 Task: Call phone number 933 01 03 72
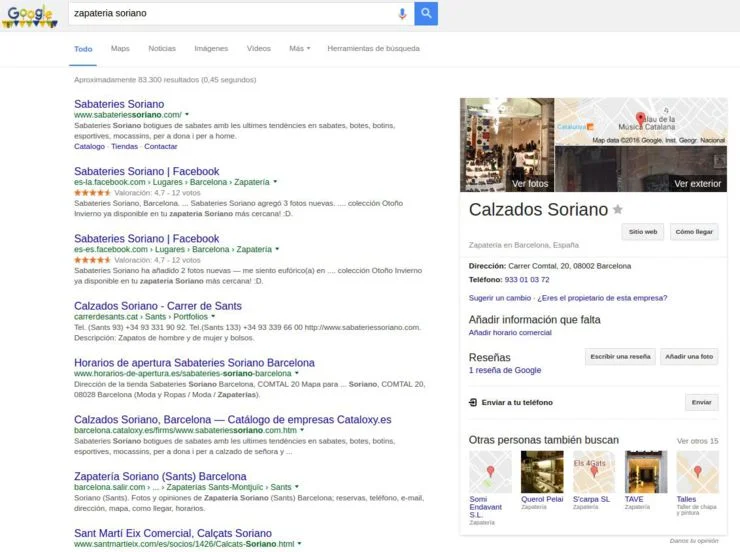[527, 280]
